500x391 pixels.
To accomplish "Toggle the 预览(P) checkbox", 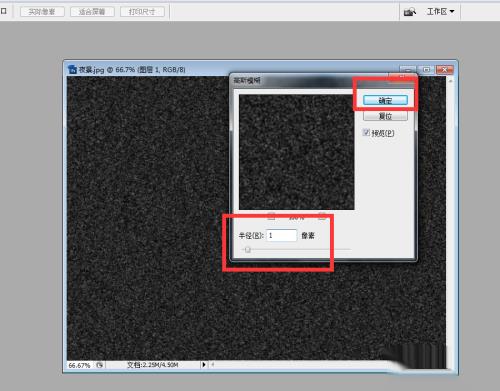I will pyautogui.click(x=366, y=133).
